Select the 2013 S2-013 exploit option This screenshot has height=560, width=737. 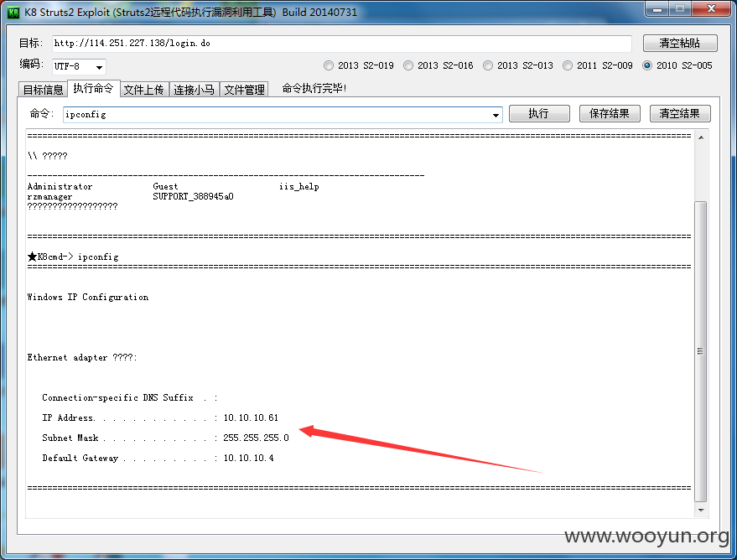[x=518, y=65]
